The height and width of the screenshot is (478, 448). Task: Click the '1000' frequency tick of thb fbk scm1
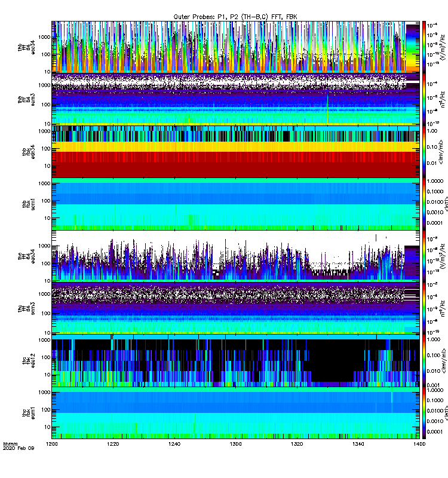tap(44, 183)
